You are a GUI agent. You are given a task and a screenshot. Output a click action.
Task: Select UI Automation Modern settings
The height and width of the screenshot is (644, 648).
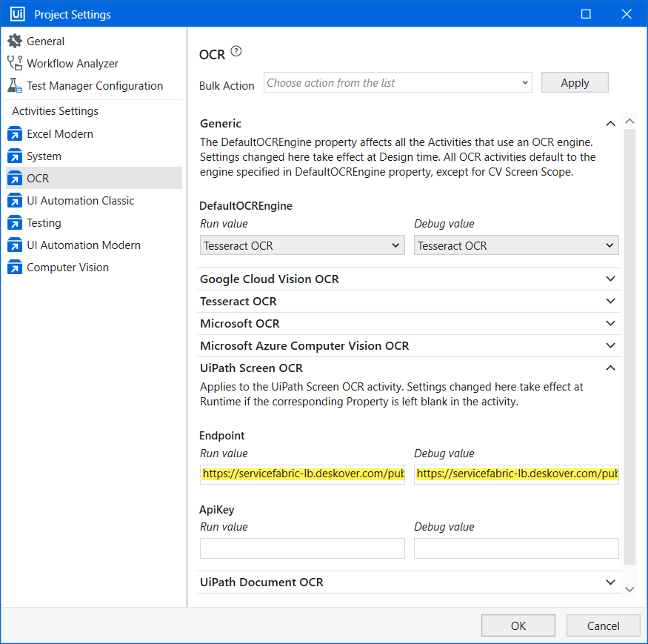83,245
